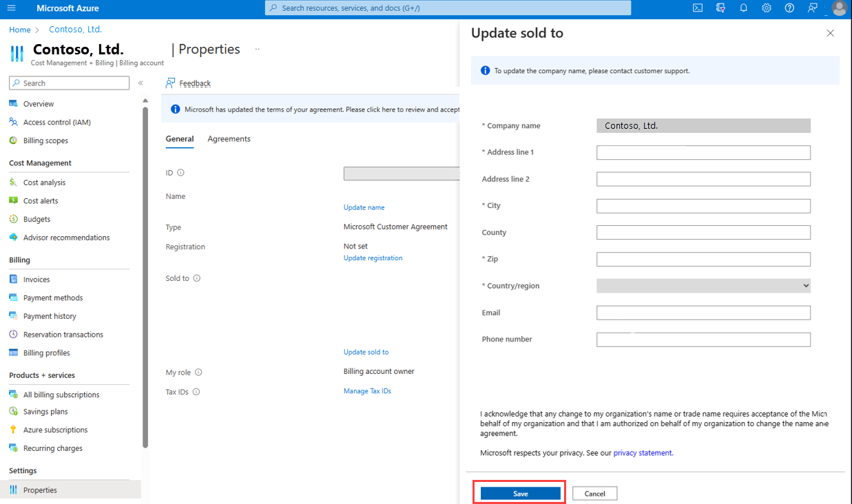Close the Update sold to panel
The height and width of the screenshot is (504, 852).
coord(830,33)
